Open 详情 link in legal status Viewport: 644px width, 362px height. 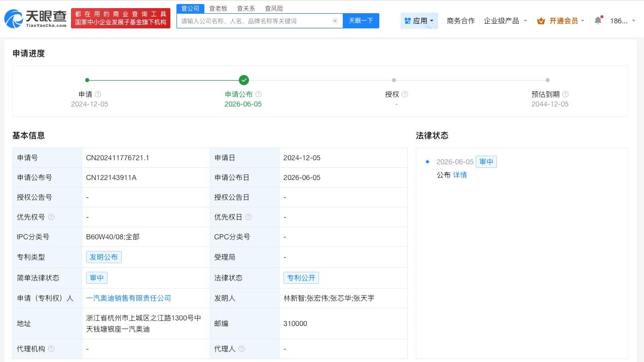pos(460,175)
